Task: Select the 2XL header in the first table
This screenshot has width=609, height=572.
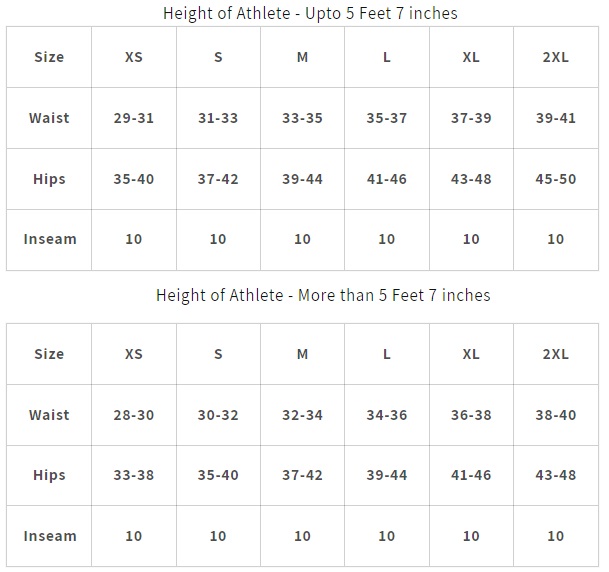Action: (555, 57)
